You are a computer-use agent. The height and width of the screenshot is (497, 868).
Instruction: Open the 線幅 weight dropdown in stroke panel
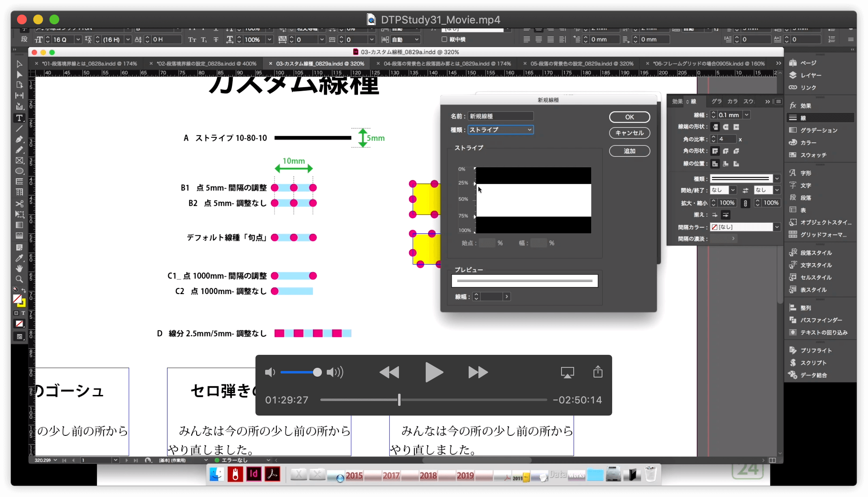[x=746, y=115]
